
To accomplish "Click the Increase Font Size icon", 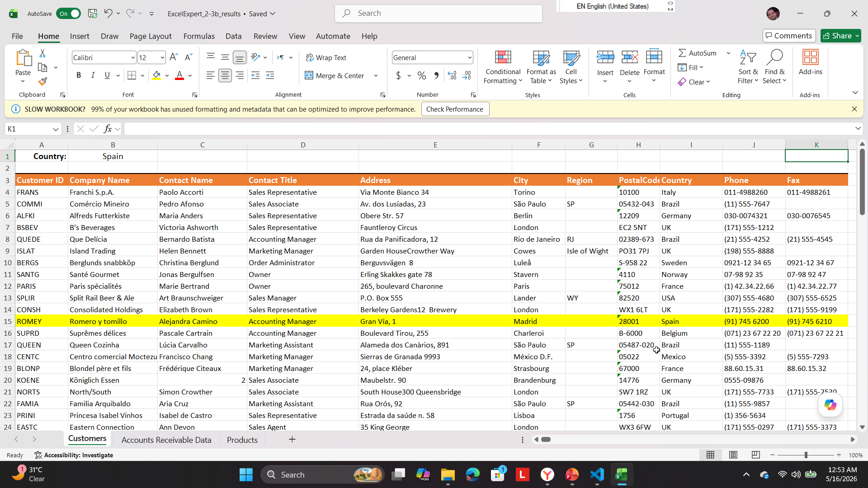I will click(174, 57).
